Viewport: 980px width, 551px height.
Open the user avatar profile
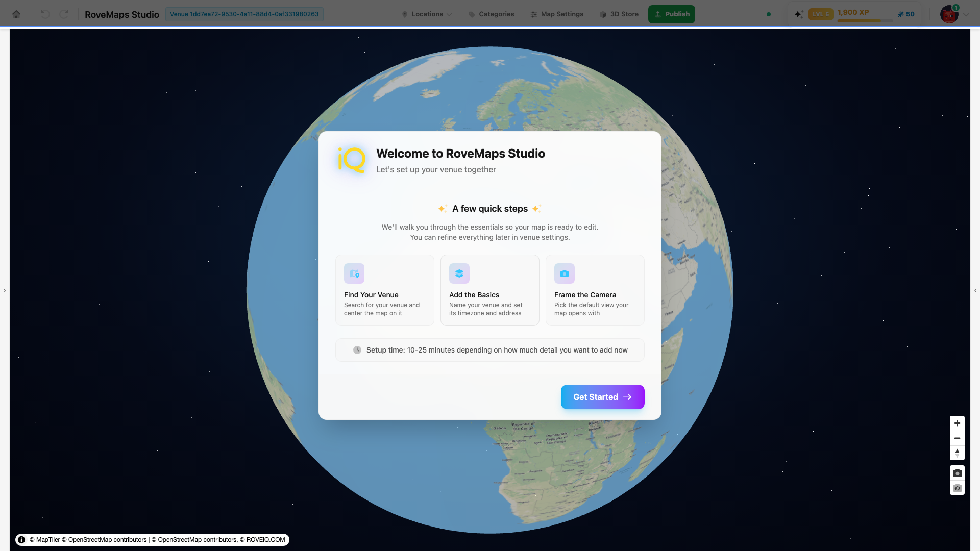tap(949, 15)
